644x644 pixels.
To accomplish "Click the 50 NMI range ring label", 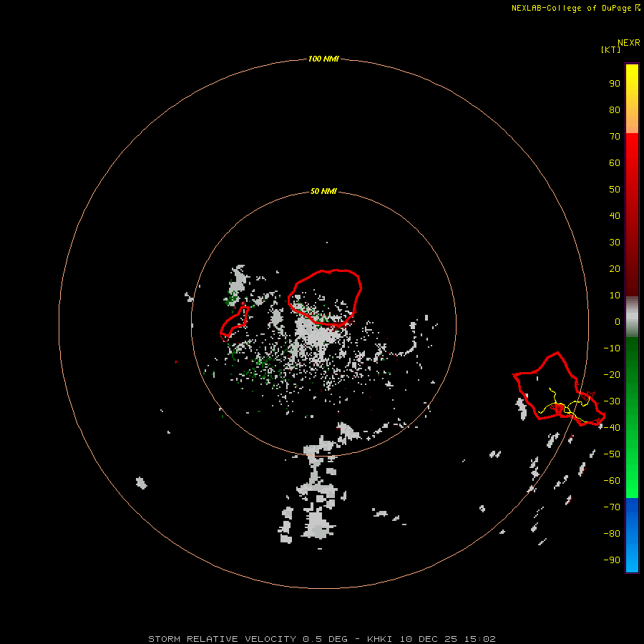I will click(x=323, y=191).
